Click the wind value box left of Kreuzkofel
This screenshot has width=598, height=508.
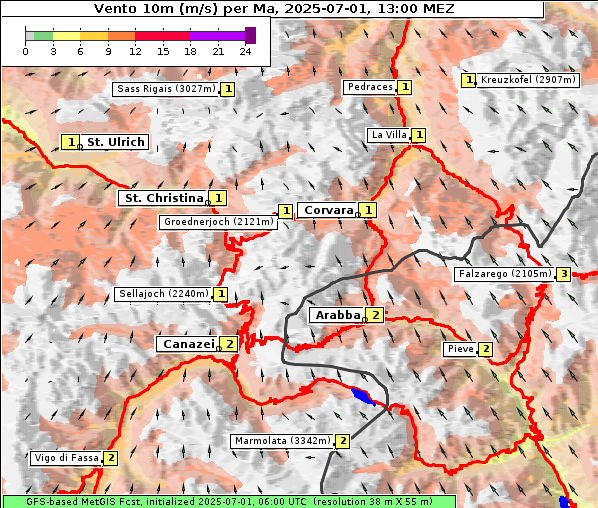pyautogui.click(x=468, y=80)
